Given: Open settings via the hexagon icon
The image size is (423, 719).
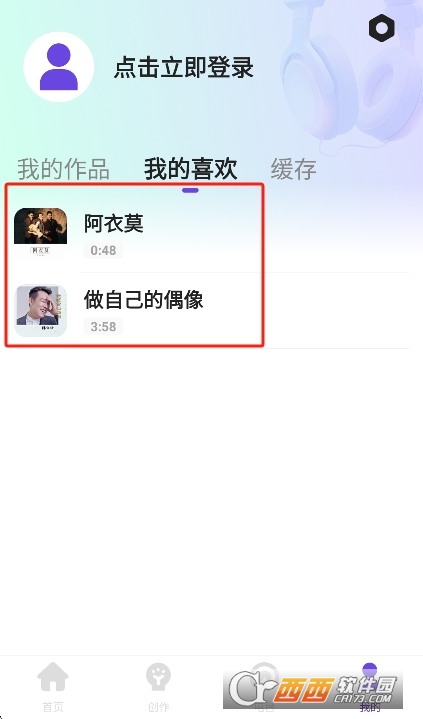Looking at the screenshot, I should click(382, 28).
